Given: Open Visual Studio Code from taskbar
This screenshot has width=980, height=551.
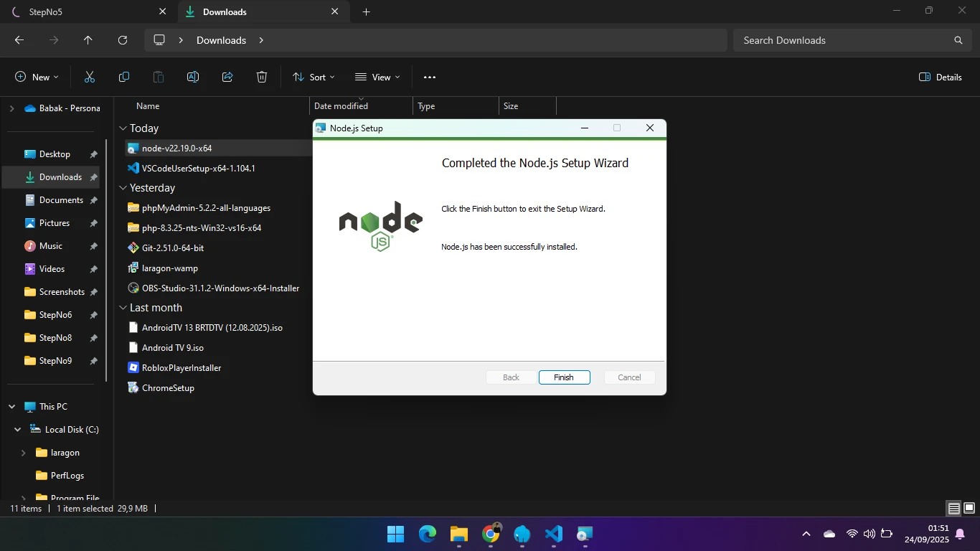Looking at the screenshot, I should pyautogui.click(x=553, y=534).
